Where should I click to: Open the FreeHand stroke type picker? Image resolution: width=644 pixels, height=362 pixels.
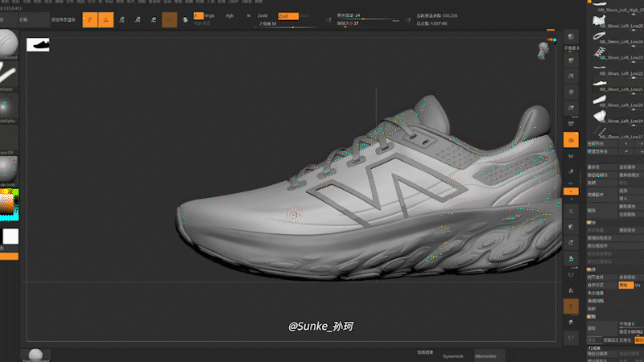pos(9,76)
